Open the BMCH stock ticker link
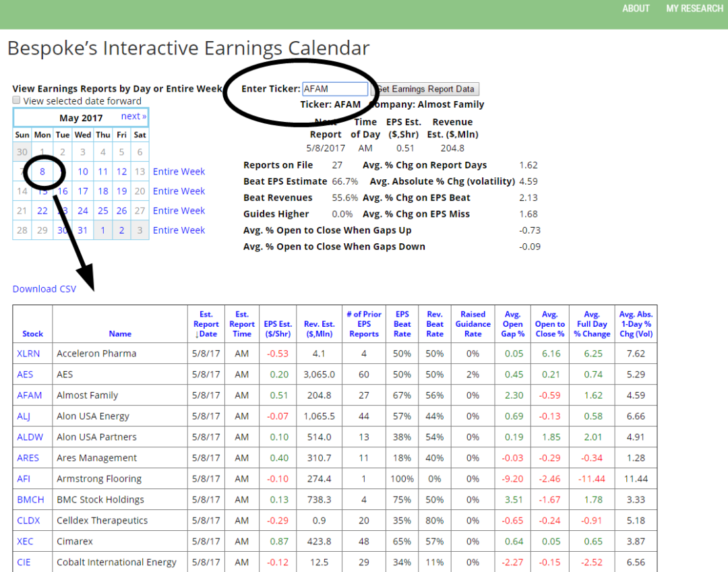 tap(30, 500)
